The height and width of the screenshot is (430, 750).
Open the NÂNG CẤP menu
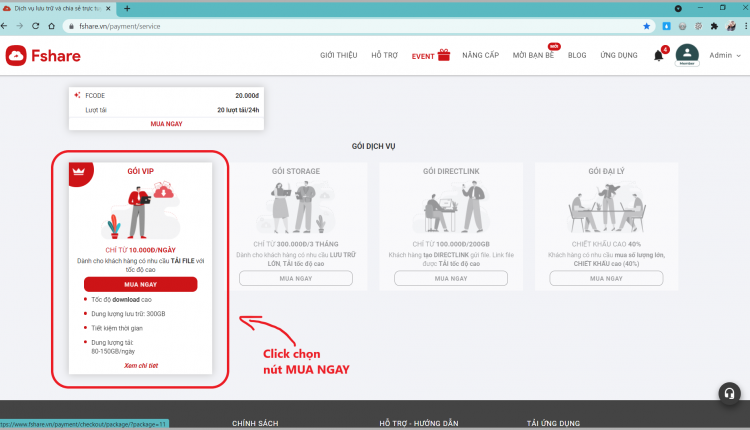[x=480, y=55]
